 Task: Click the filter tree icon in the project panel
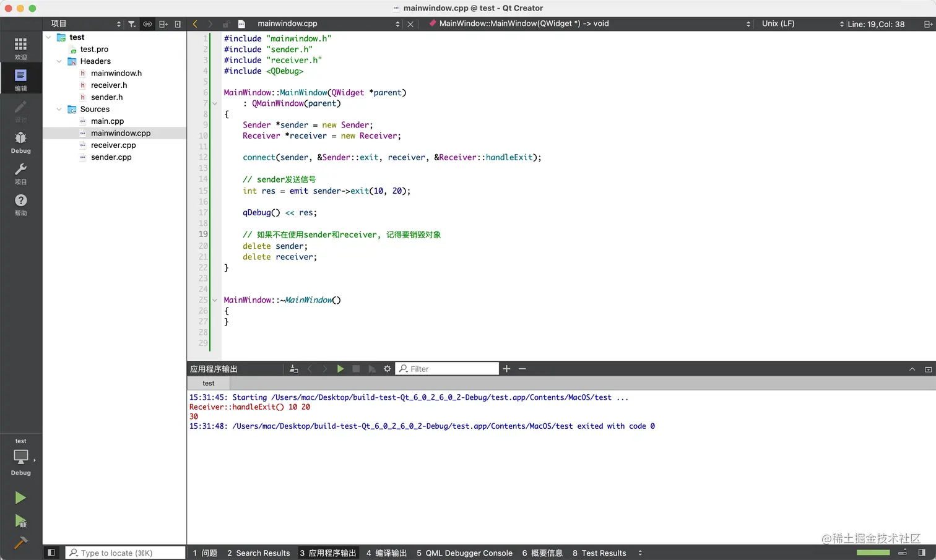point(132,24)
